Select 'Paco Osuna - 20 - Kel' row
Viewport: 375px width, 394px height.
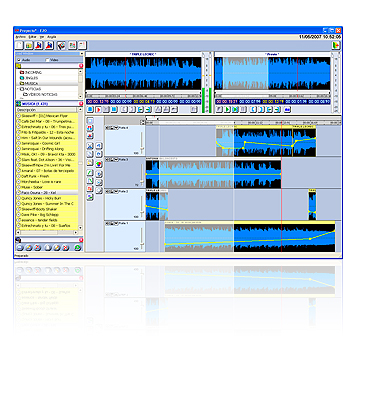click(x=47, y=193)
